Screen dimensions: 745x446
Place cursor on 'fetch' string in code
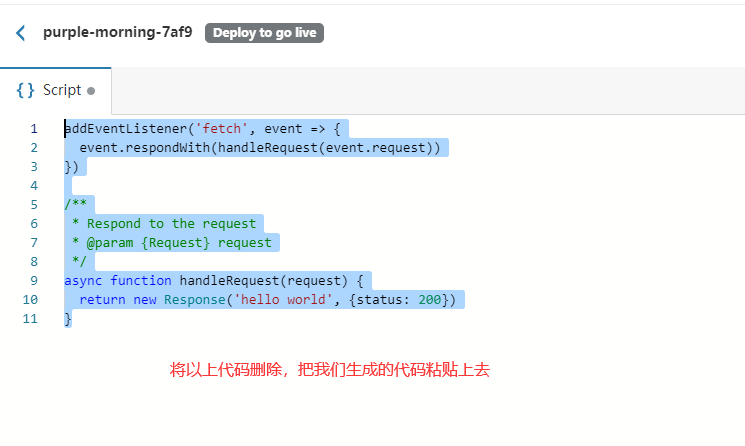tap(222, 129)
